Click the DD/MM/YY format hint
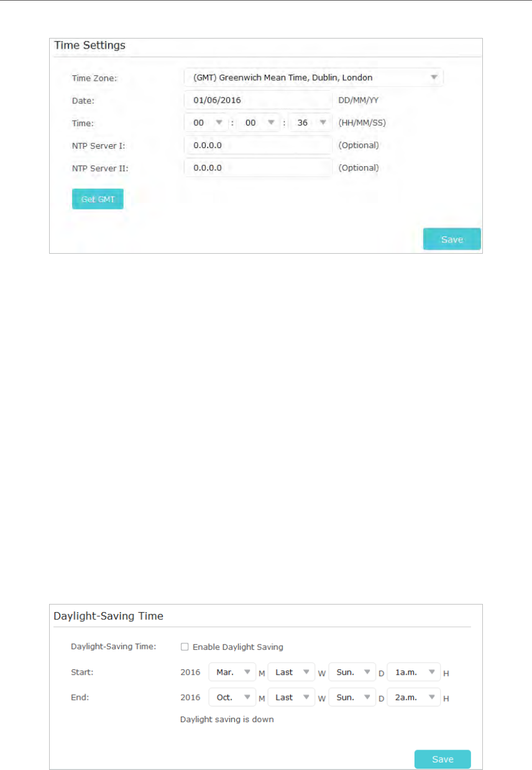This screenshot has width=532, height=770. click(357, 100)
